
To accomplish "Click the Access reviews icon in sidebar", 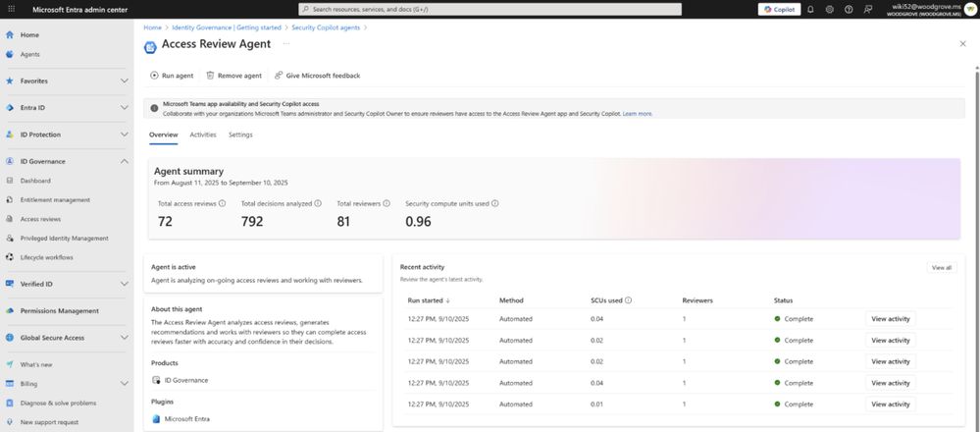I will [x=10, y=219].
